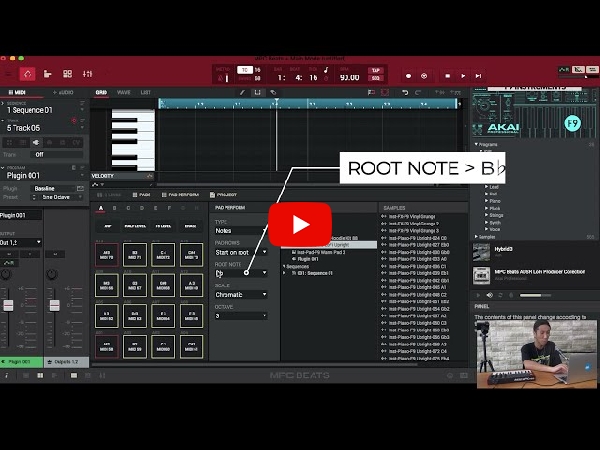Viewport: 600px width, 450px height.
Task: Open the Sine Octave preset dropdown
Action: pos(80,197)
